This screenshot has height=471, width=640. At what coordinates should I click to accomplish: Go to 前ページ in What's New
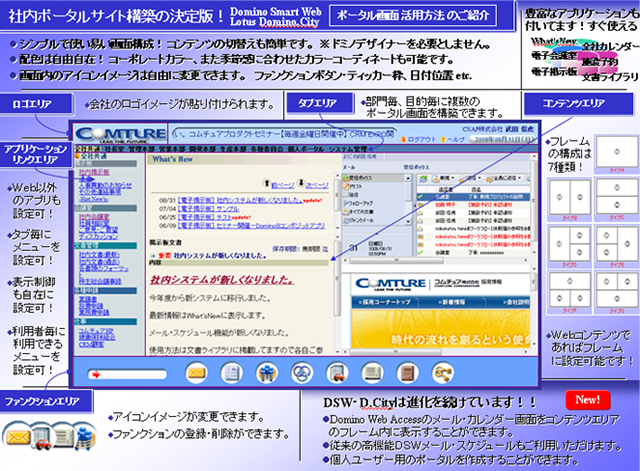click(x=282, y=185)
